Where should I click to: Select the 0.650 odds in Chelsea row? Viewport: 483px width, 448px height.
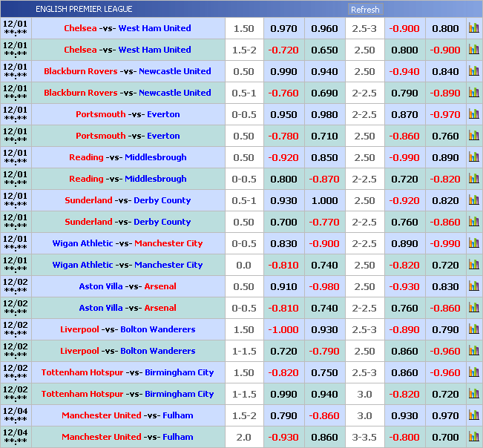[324, 50]
